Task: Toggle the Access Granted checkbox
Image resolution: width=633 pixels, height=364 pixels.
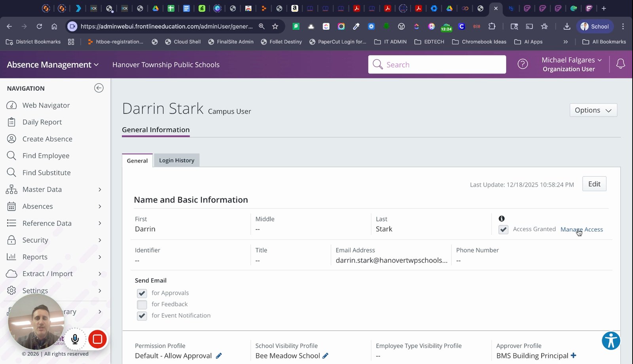Action: pos(503,229)
